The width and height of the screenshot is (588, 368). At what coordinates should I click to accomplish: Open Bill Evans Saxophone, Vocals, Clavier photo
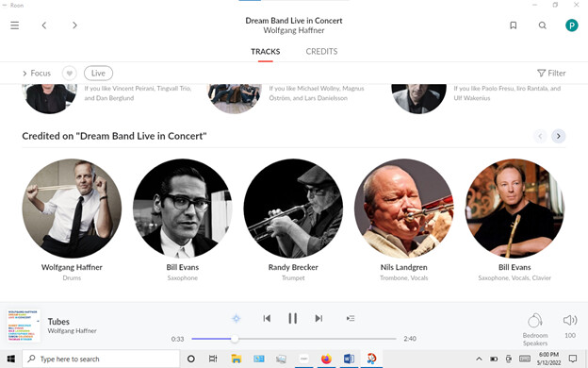click(x=514, y=209)
